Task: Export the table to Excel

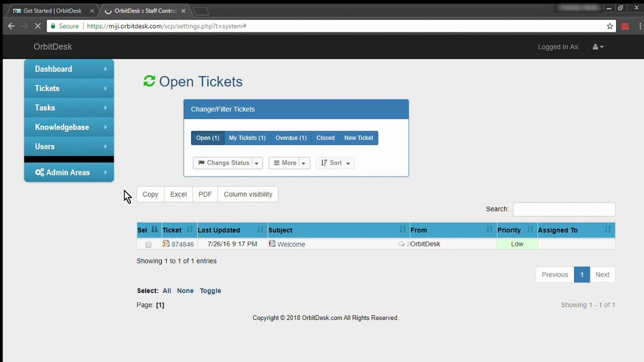Action: (x=178, y=194)
